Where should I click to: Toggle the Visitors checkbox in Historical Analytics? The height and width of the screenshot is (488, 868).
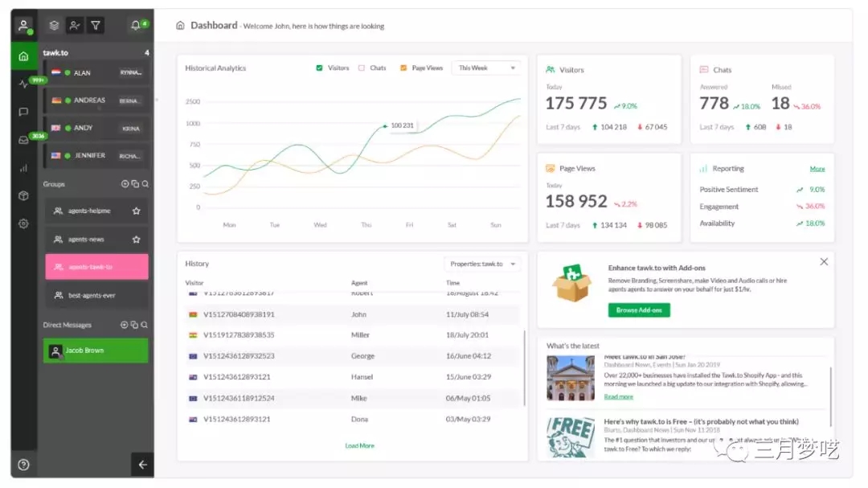pos(320,68)
